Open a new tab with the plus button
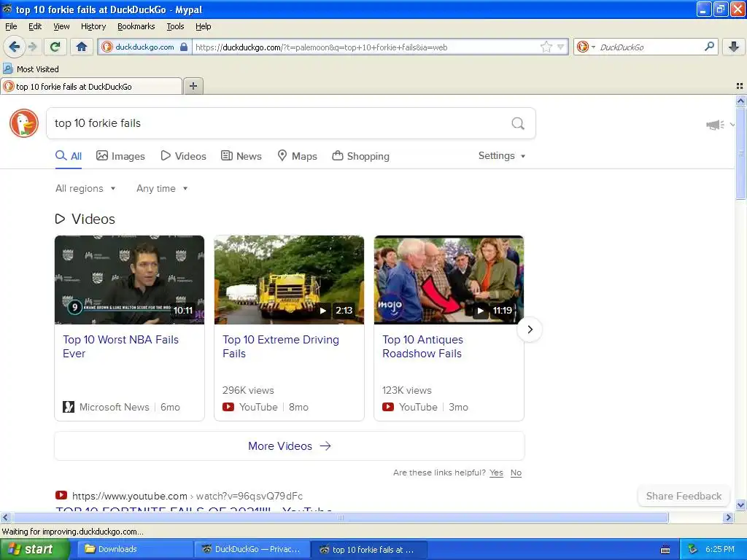The width and height of the screenshot is (747, 560). (193, 86)
